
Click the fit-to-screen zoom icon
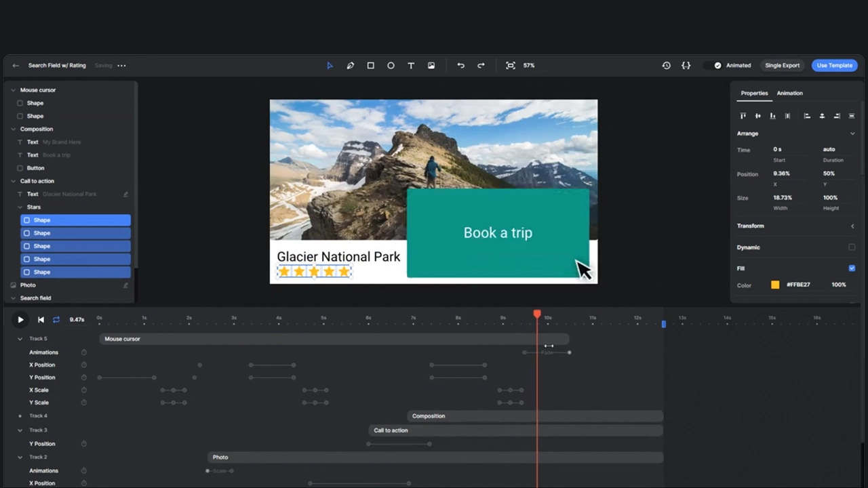click(511, 66)
